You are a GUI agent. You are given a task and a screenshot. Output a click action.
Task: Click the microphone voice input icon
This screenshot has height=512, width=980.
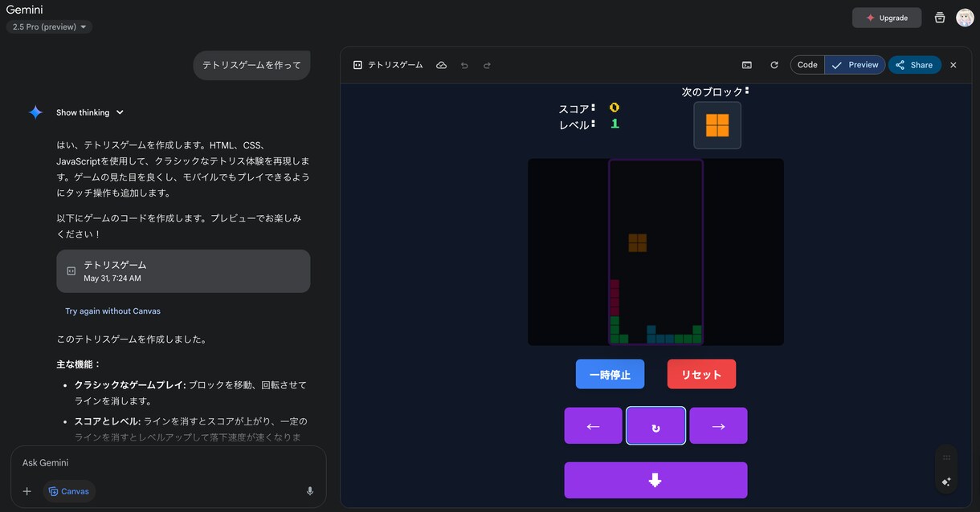(x=310, y=491)
